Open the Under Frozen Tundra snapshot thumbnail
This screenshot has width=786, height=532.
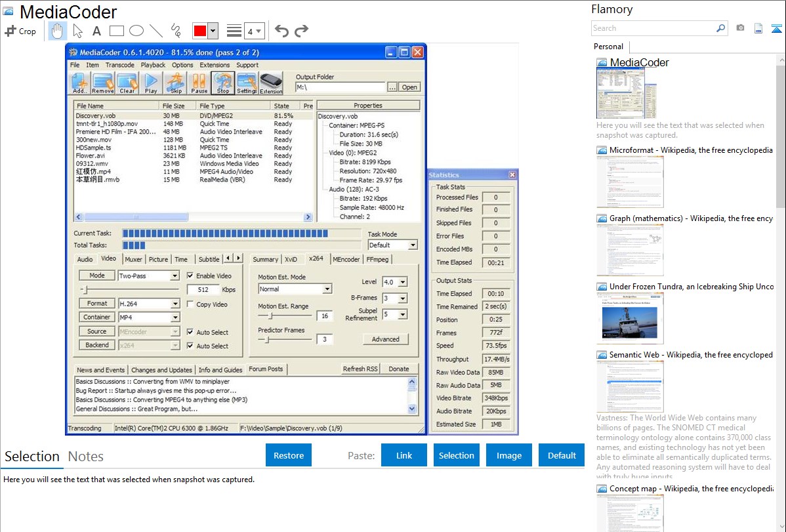(x=630, y=318)
